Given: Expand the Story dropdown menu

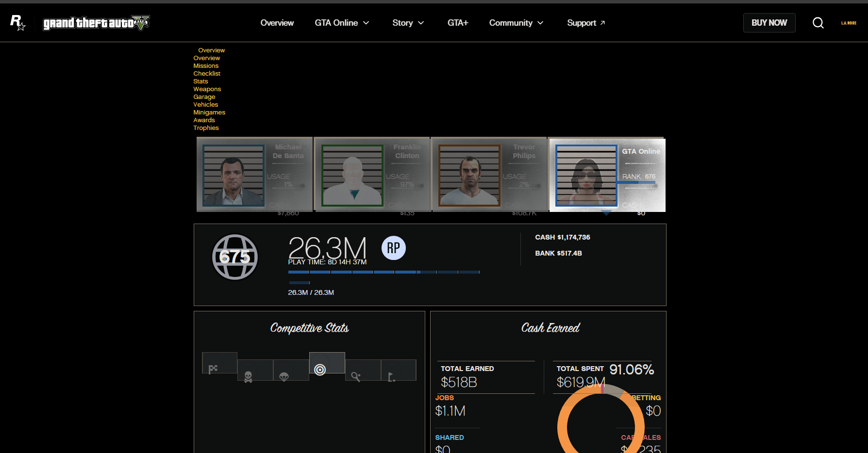Looking at the screenshot, I should click(x=408, y=23).
